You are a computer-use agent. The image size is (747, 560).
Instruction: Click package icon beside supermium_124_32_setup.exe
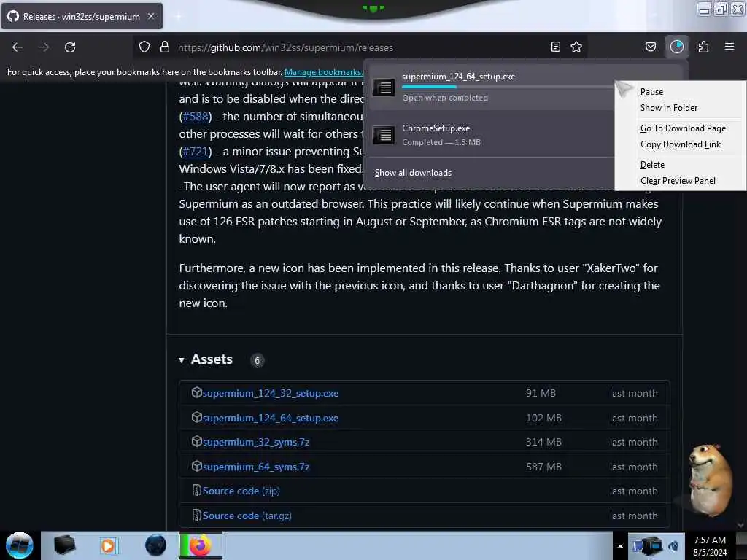(197, 392)
